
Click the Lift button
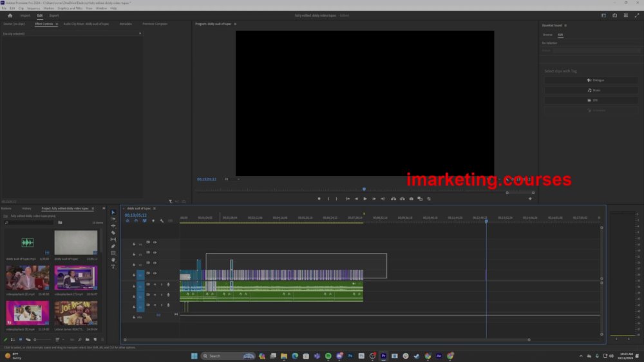tap(393, 199)
